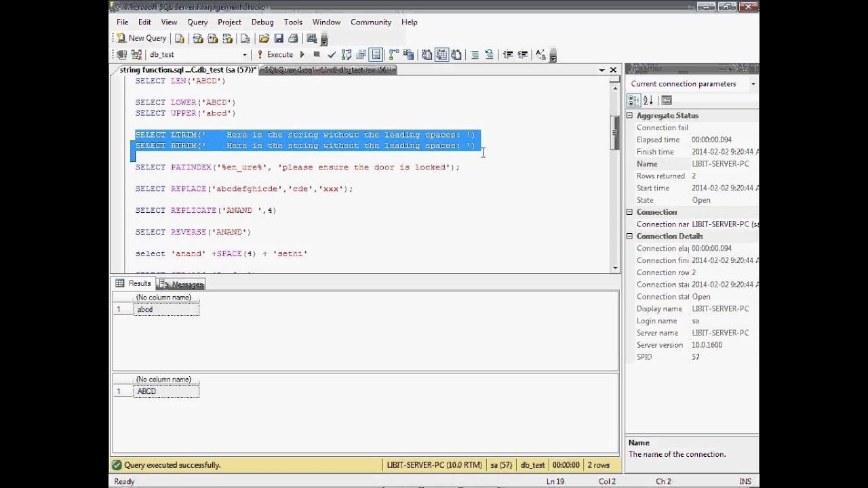Image resolution: width=868 pixels, height=488 pixels.
Task: Open the standard toolbar options arrow
Action: coord(324,39)
